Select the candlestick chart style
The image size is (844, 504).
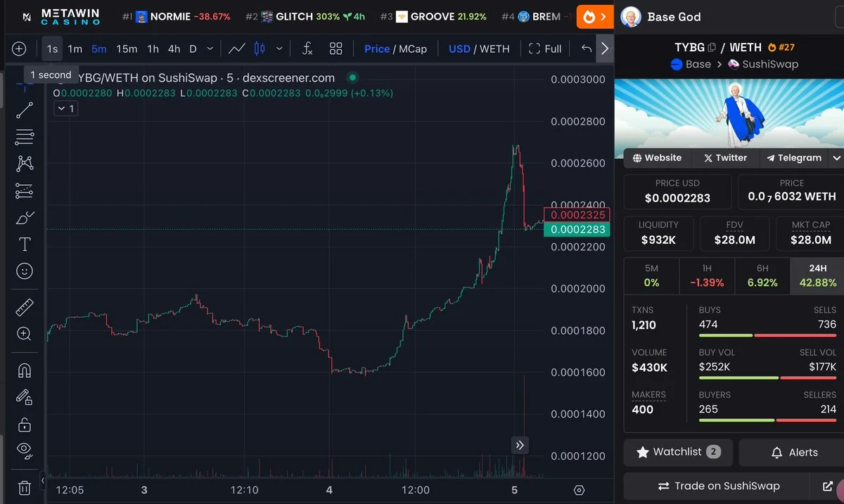259,49
